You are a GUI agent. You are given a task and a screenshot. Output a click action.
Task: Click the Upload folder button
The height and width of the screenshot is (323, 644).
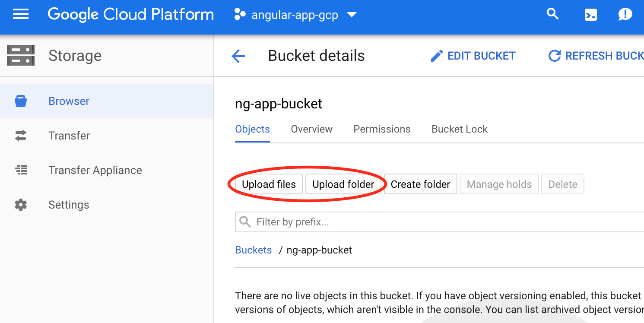point(343,184)
